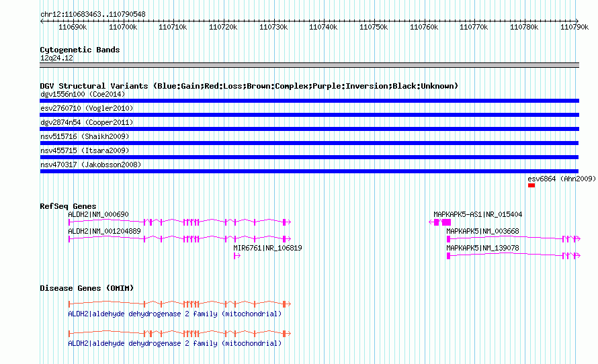Click the MAPKAPK5-AS1 transcript glyph

439,222
